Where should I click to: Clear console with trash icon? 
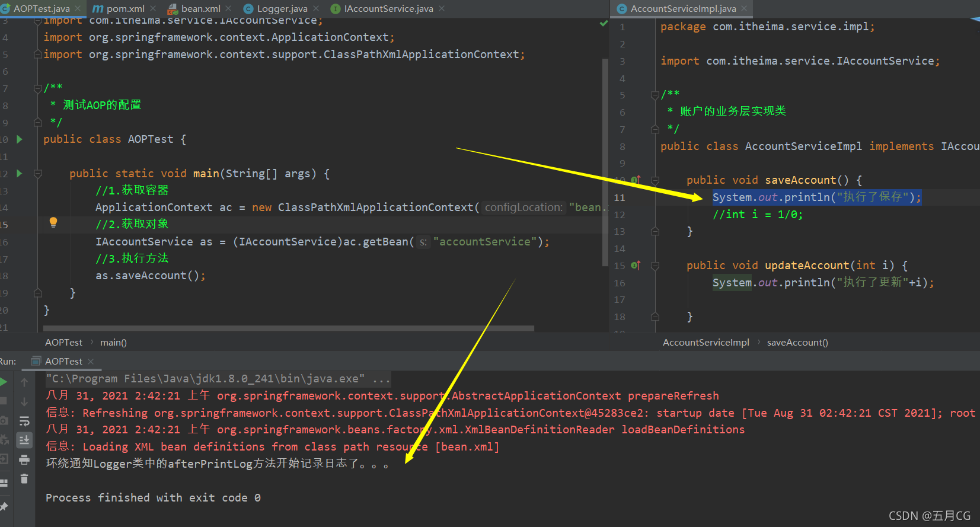click(24, 478)
